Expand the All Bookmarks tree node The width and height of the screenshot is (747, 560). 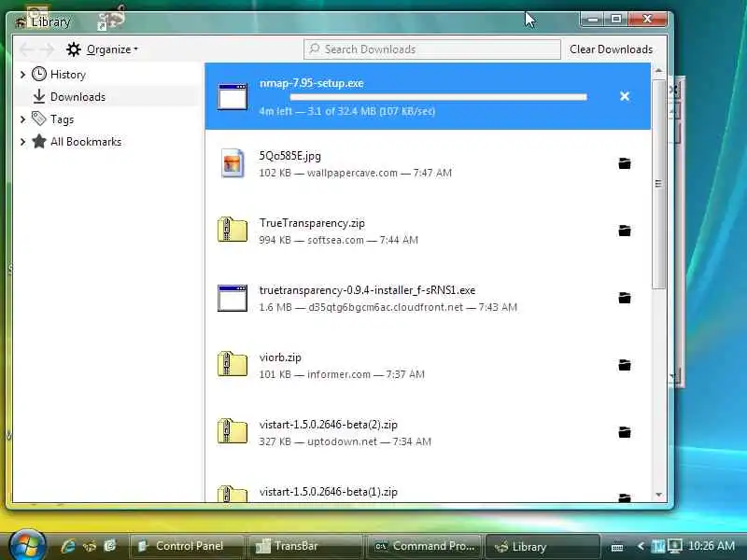pos(22,142)
